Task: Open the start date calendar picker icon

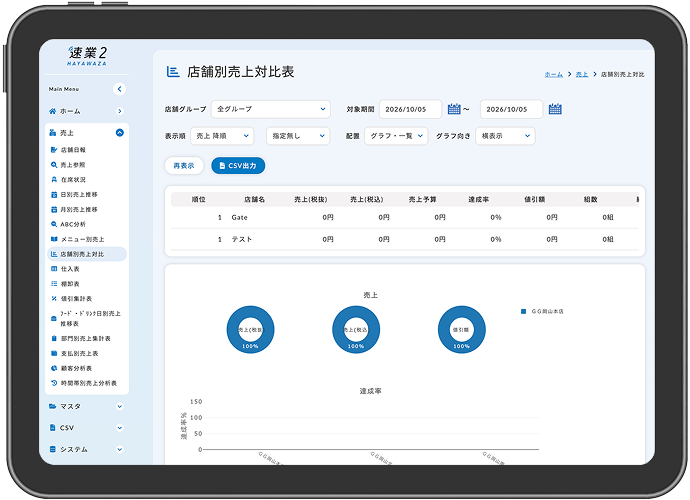Action: [x=454, y=109]
